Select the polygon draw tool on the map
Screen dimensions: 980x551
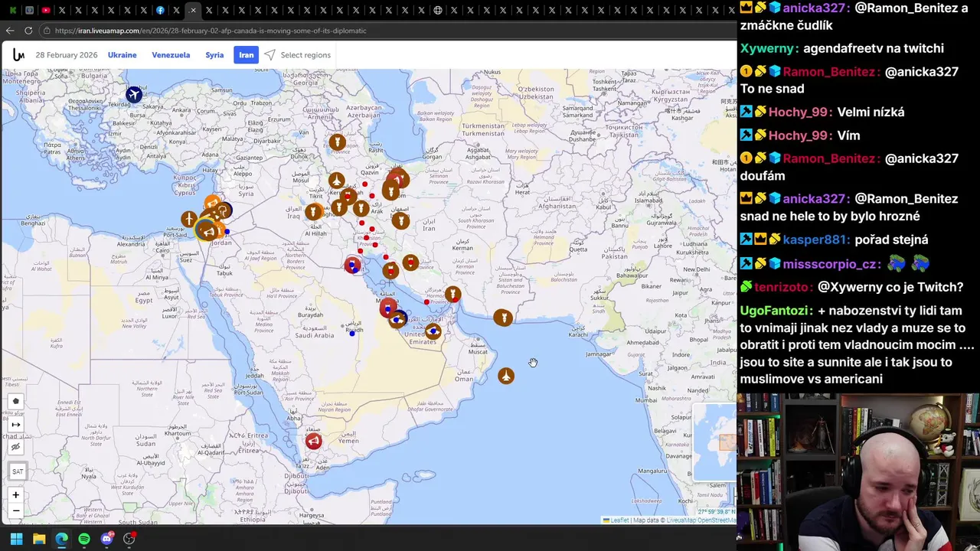[x=16, y=401]
